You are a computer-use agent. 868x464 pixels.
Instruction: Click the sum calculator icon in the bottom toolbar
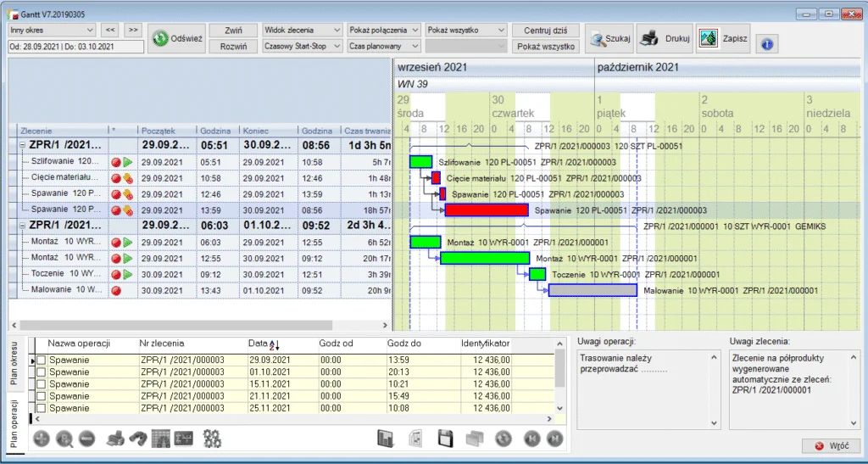click(x=183, y=439)
